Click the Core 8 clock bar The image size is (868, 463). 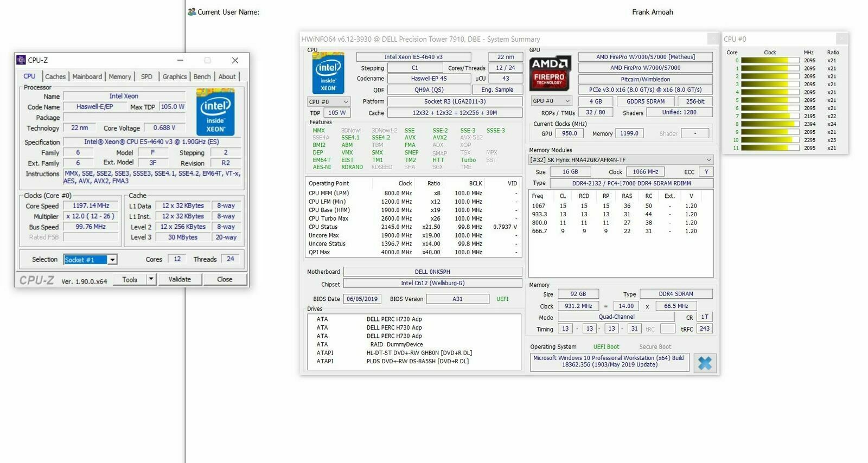[770, 124]
